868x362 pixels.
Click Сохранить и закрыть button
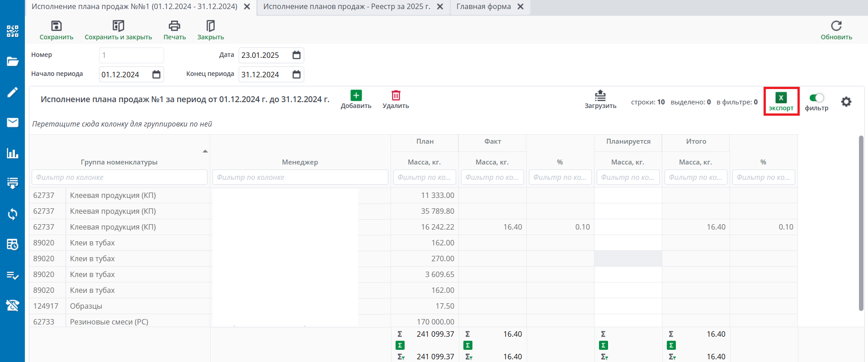click(118, 30)
